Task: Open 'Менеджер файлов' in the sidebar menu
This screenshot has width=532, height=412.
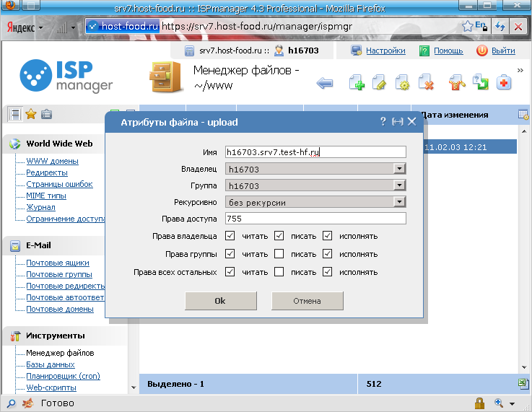Action: click(x=60, y=353)
